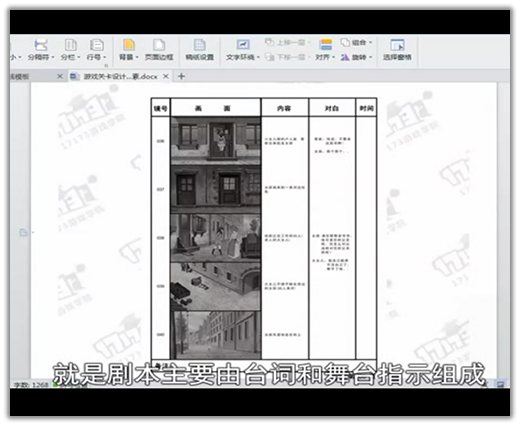Click the 镜号 table header cell
This screenshot has height=426, width=520.
(161, 108)
